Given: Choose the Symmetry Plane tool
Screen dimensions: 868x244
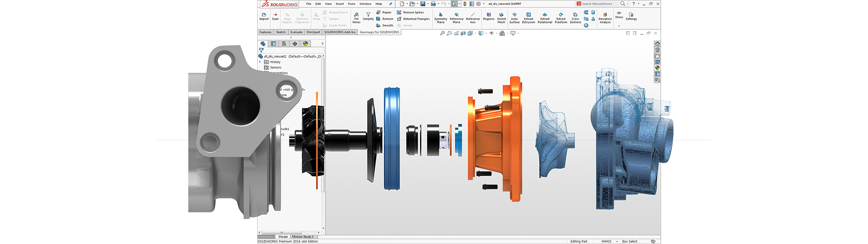Looking at the screenshot, I should coord(440,18).
